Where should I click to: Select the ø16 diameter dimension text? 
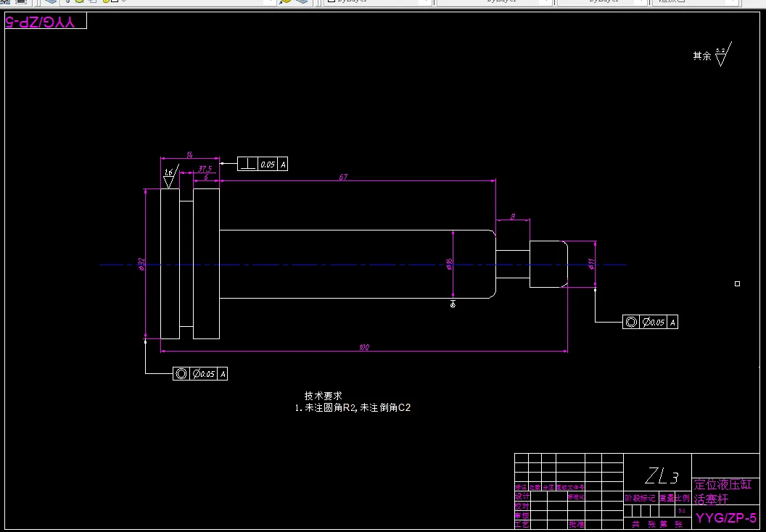(x=450, y=264)
